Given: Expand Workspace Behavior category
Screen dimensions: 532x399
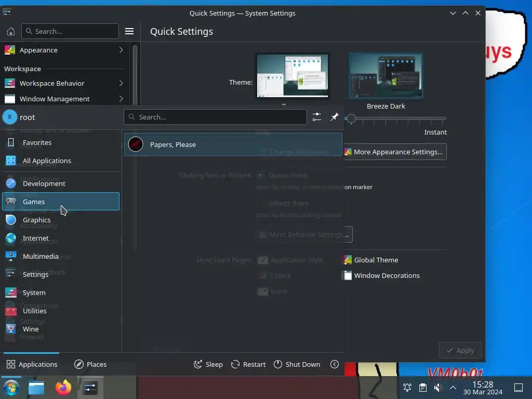Looking at the screenshot, I should click(x=64, y=83).
